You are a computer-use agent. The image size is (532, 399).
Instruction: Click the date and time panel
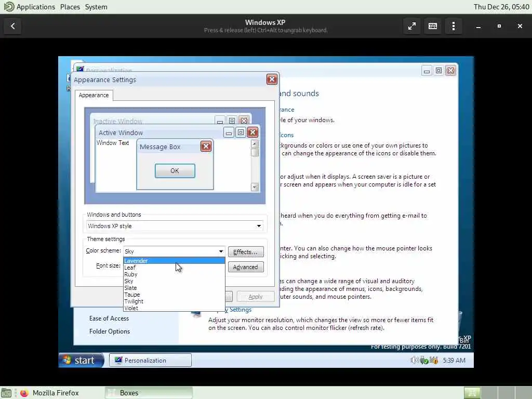point(501,7)
